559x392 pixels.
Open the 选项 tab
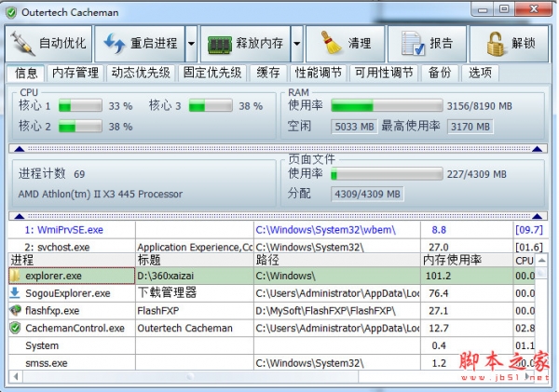(x=480, y=73)
